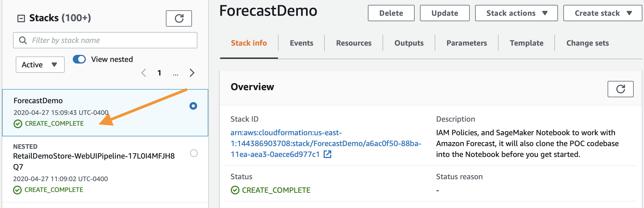
Task: Open the Resources tab
Action: pyautogui.click(x=354, y=43)
